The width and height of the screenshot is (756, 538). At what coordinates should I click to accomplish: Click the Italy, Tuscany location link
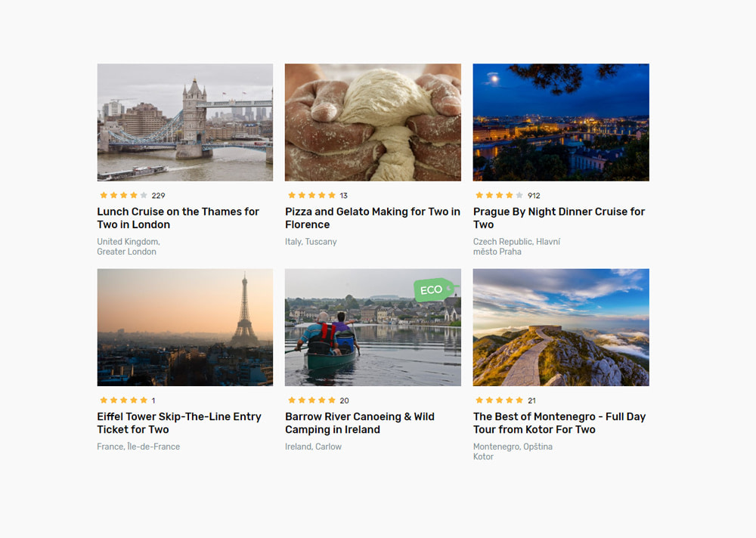coord(311,241)
